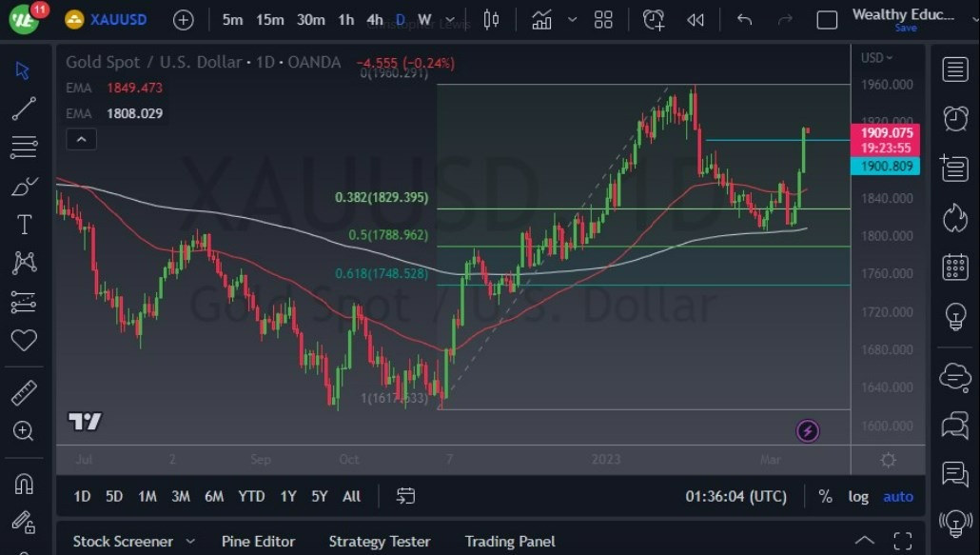Screen dimensions: 980x555
Task: Open the Wealthy Educ layout name menu
Action: point(903,14)
